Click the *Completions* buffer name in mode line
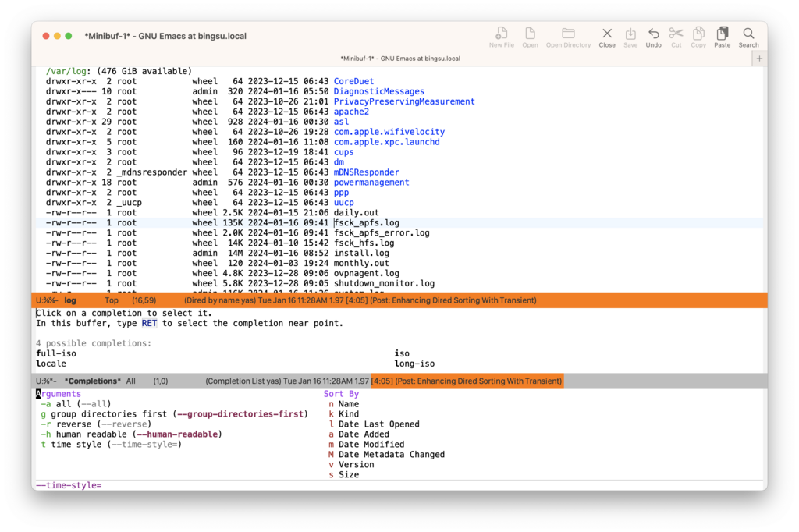This screenshot has width=799, height=532. (x=93, y=381)
